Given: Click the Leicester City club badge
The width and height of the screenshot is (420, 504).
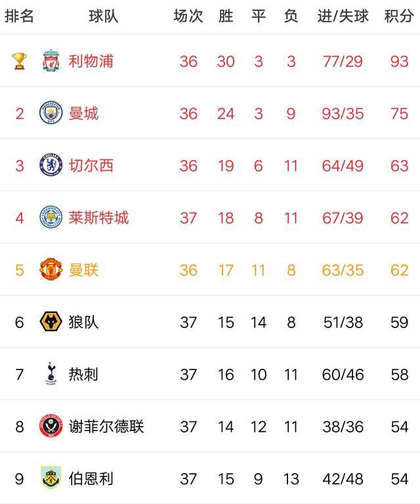Looking at the screenshot, I should (51, 217).
